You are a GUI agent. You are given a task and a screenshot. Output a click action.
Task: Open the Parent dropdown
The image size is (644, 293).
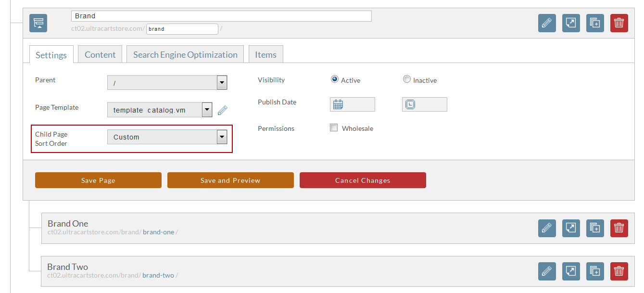[167, 83]
